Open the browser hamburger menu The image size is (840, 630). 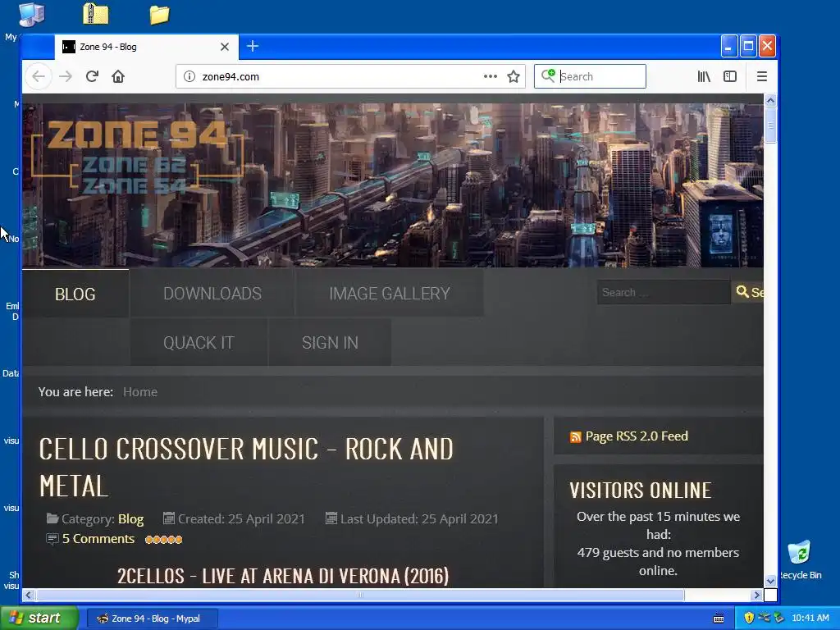(762, 76)
